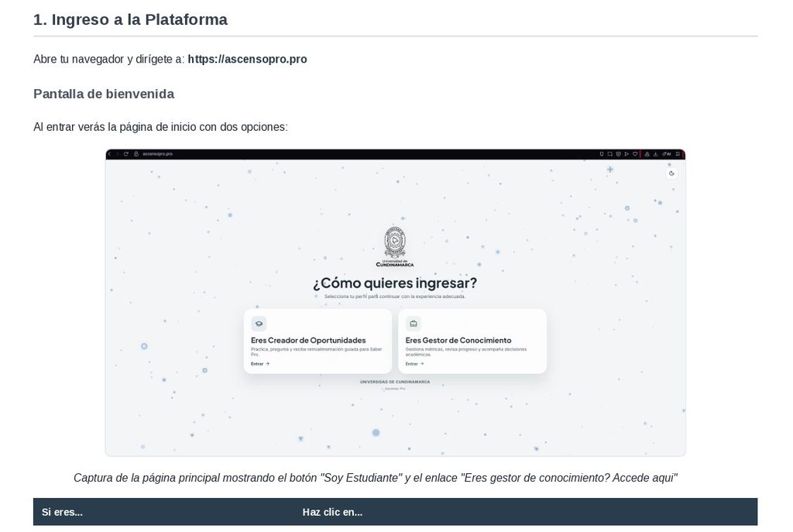793x532 pixels.
Task: Click the browser forward arrow
Action: point(117,154)
